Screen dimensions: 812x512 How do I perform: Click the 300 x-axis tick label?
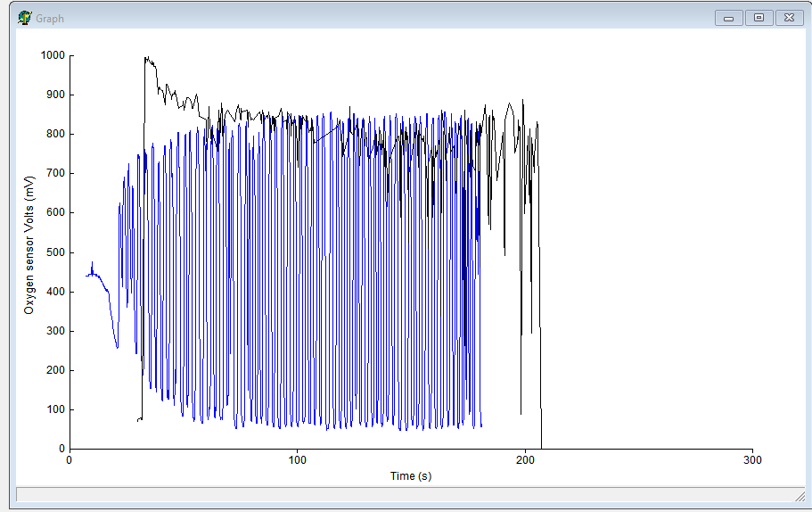pyautogui.click(x=752, y=459)
